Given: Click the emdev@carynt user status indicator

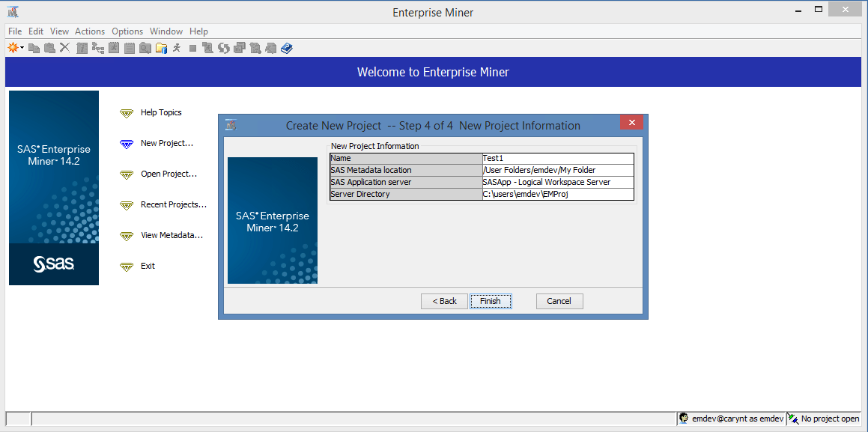Looking at the screenshot, I should pyautogui.click(x=730, y=418).
